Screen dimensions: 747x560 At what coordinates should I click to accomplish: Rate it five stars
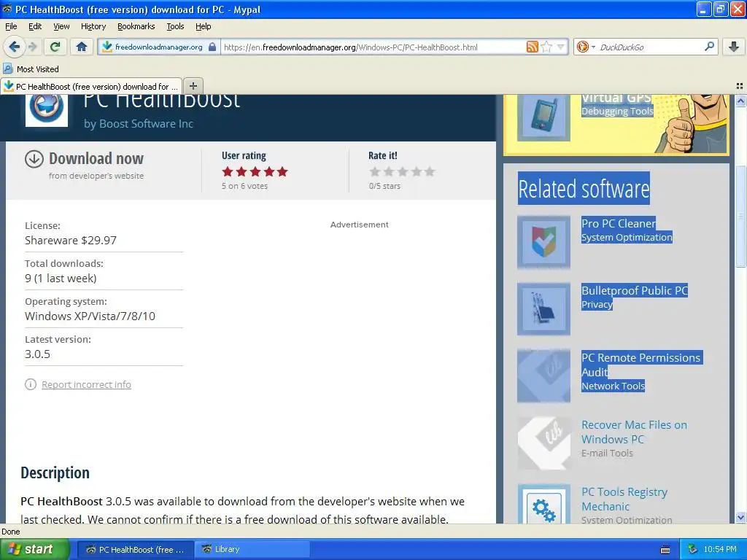[x=430, y=171]
